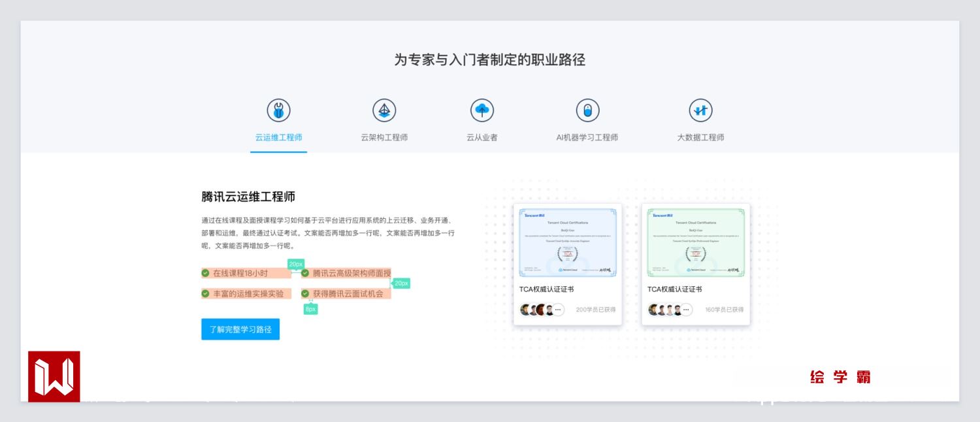This screenshot has height=422, width=980.
Task: Switch to the 云运维工程师 tab label
Action: pos(278,138)
